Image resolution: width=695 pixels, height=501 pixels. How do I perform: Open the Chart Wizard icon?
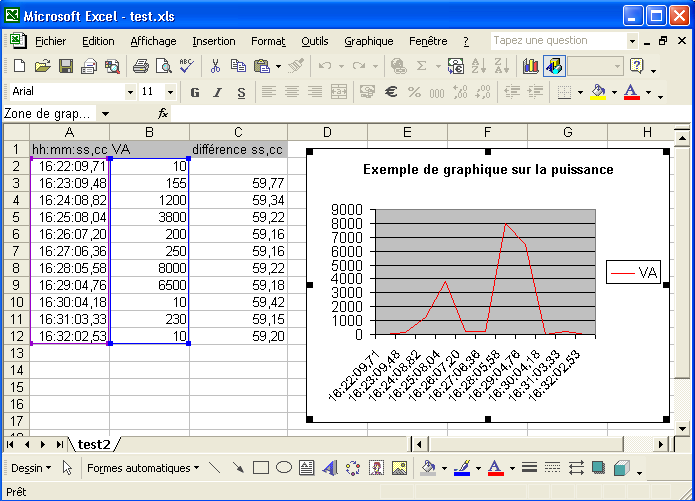[x=529, y=66]
